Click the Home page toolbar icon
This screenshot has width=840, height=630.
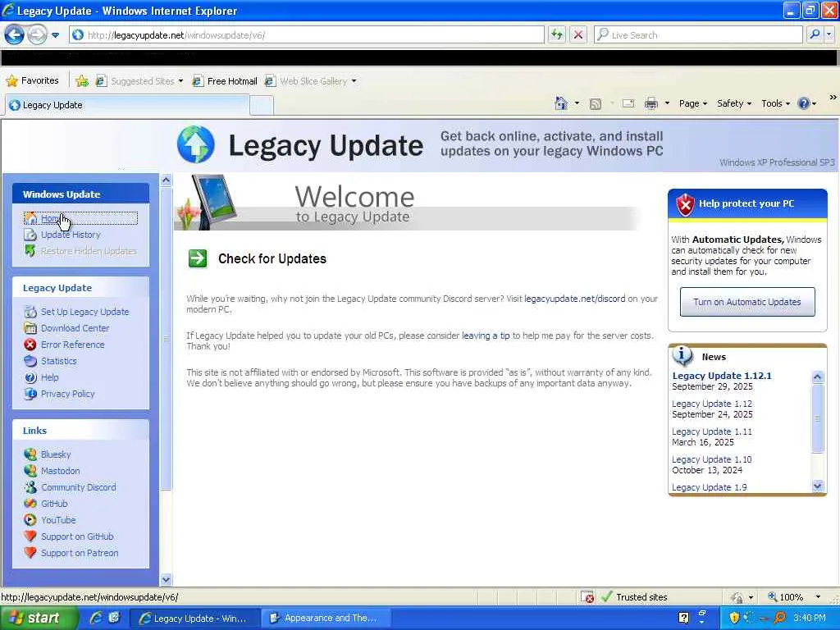561,103
